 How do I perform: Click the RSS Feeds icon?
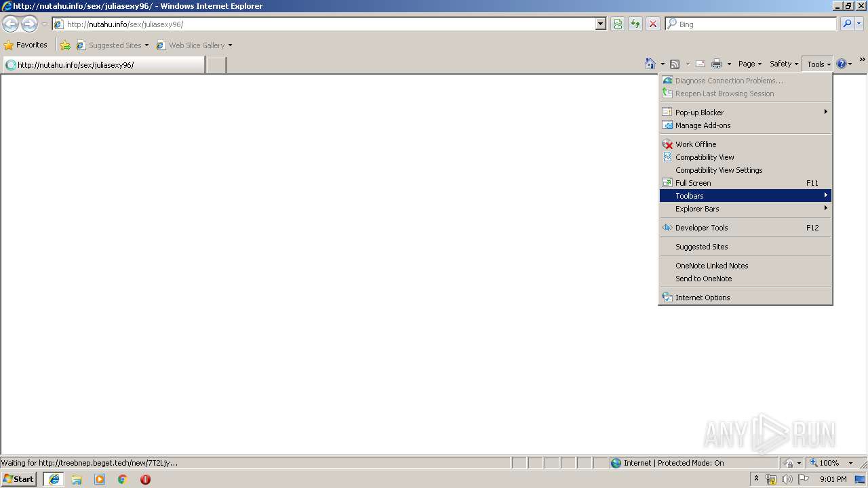tap(675, 64)
